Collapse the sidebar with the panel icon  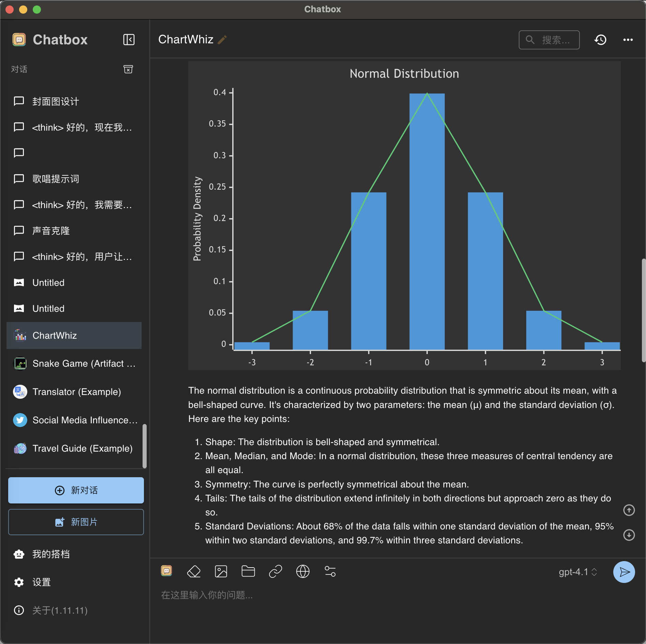[x=129, y=40]
